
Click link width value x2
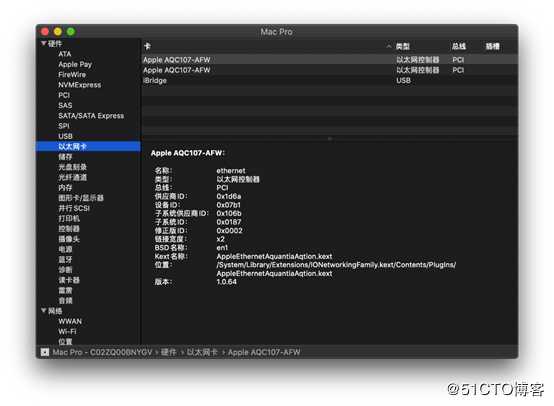click(220, 239)
